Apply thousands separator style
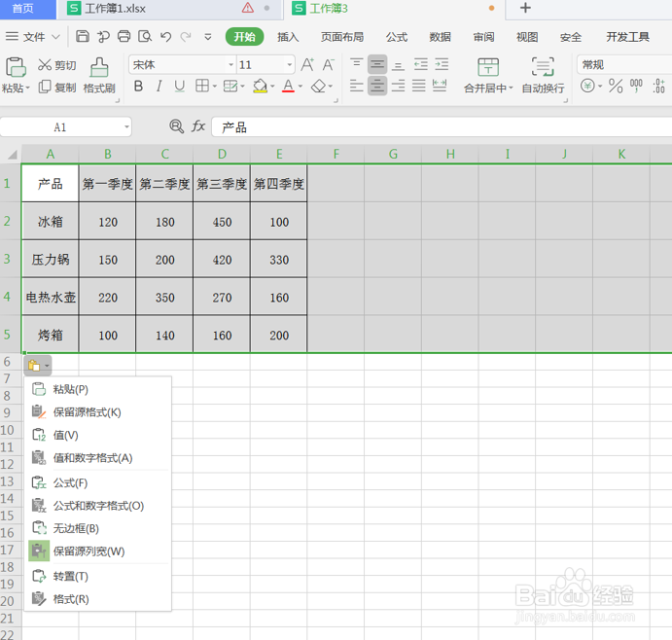 636,86
